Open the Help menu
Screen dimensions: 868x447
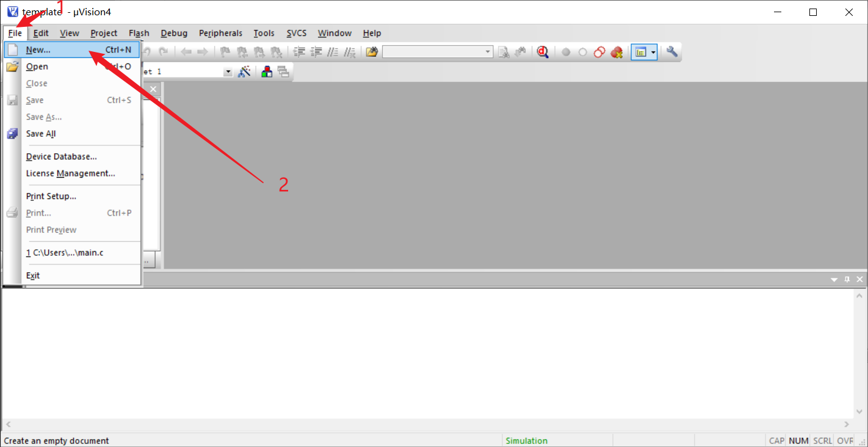372,33
